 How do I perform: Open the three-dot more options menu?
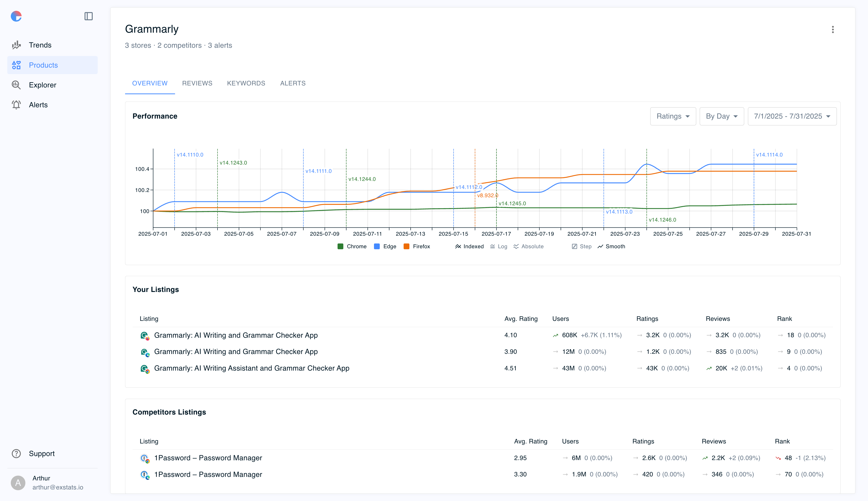[x=833, y=30]
